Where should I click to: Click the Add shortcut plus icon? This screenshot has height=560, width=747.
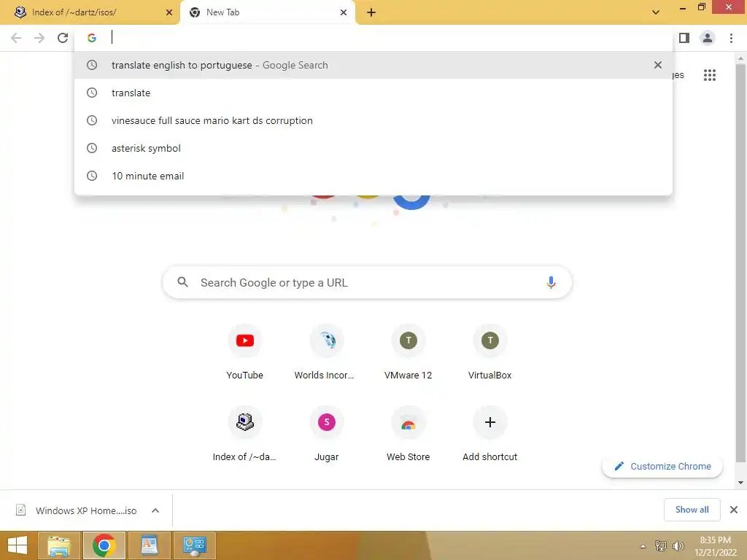point(489,422)
